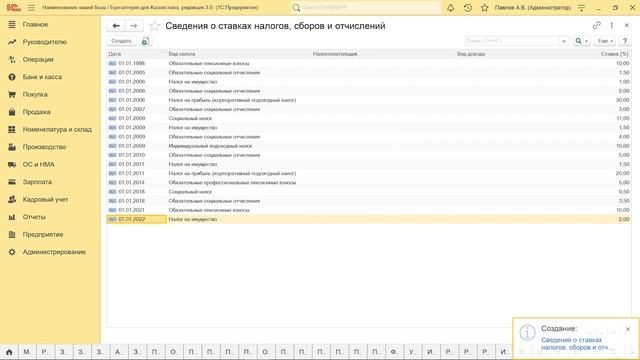Open the three-dot form menu

click(611, 25)
